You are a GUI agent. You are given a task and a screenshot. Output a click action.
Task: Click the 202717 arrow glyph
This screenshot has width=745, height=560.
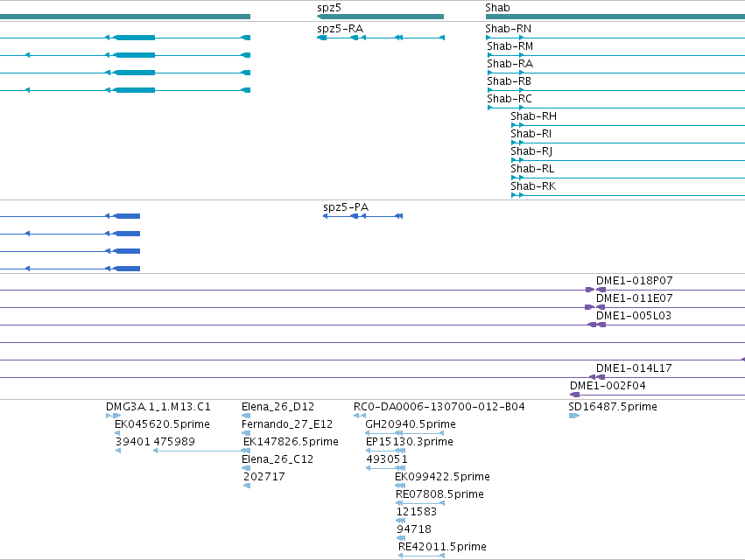(x=247, y=486)
